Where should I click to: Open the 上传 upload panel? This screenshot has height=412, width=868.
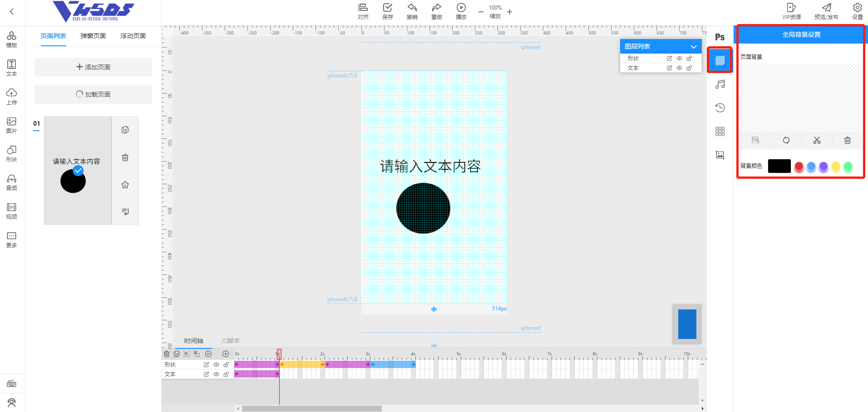[12, 96]
